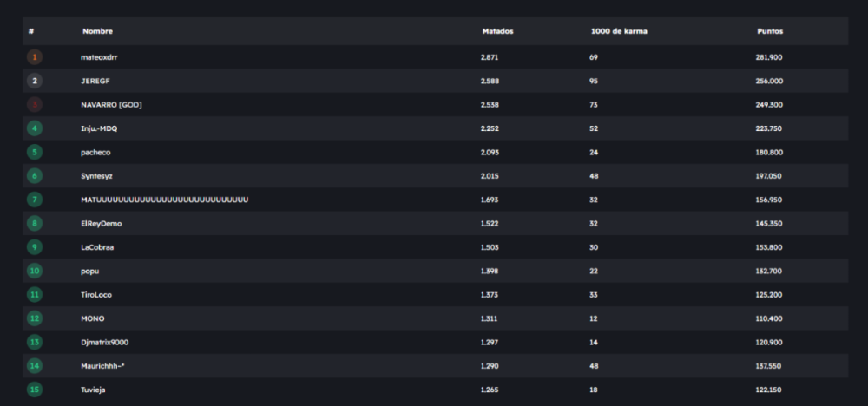
Task: Click the green rank 4 badge
Action: point(35,128)
